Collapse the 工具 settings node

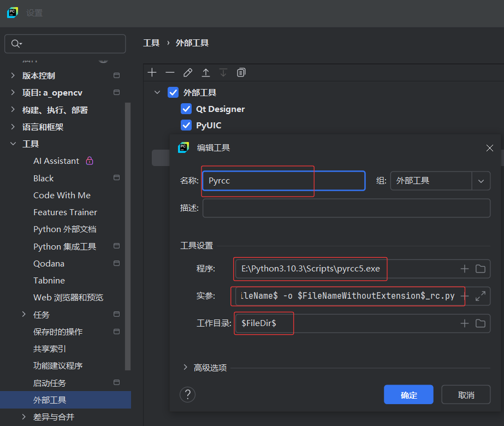[x=13, y=144]
